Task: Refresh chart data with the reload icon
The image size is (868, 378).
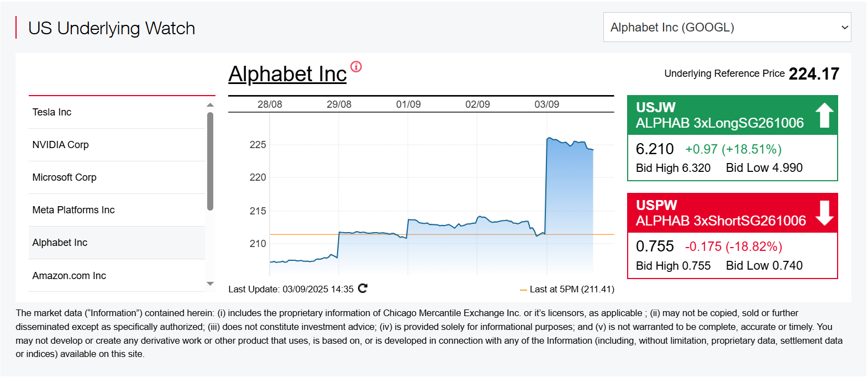Action: click(x=362, y=288)
